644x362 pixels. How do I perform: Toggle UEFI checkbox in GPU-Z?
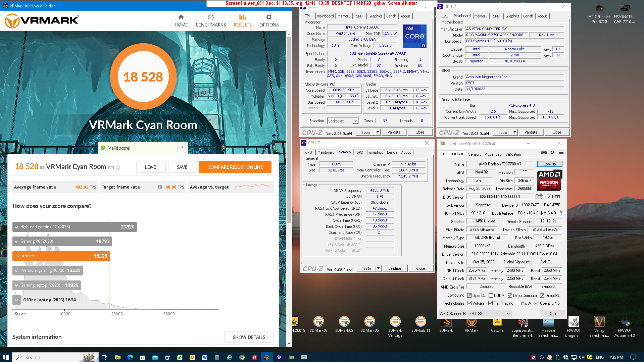[x=549, y=197]
